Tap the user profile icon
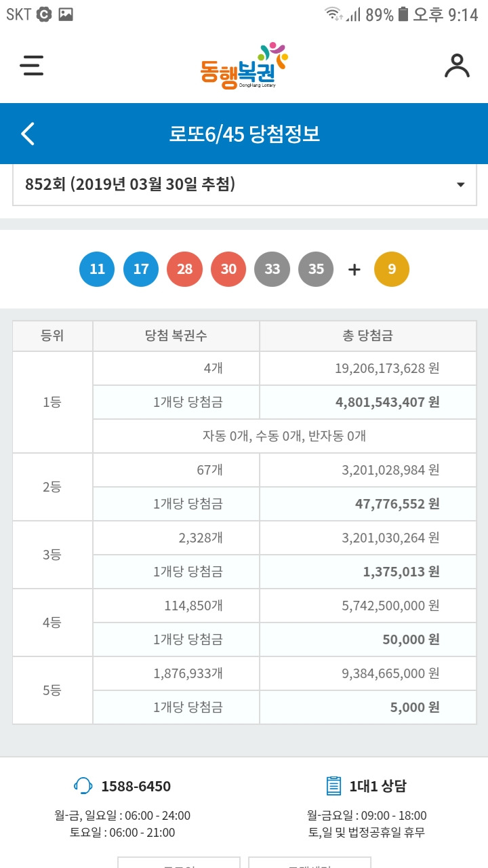The width and height of the screenshot is (488, 868). 457,66
